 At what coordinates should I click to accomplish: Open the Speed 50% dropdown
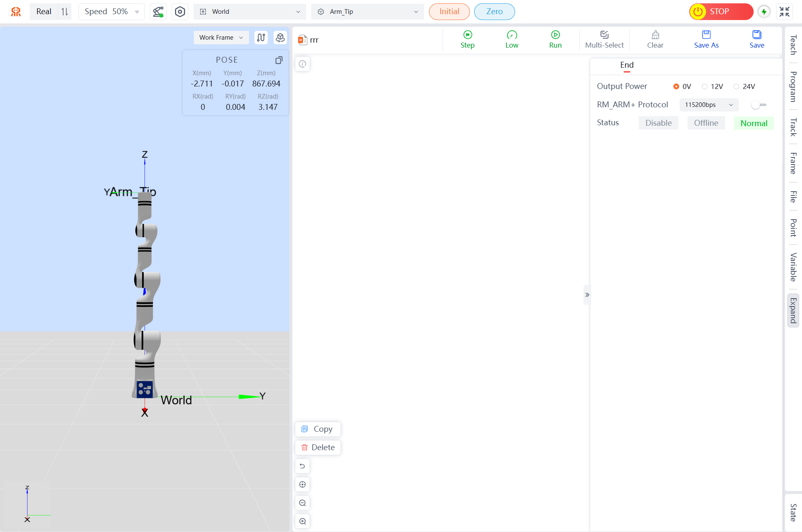point(112,12)
